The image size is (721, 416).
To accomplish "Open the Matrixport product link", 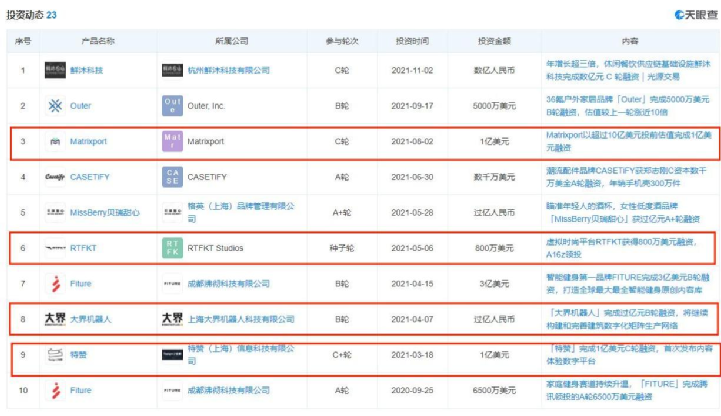I will 88,141.
